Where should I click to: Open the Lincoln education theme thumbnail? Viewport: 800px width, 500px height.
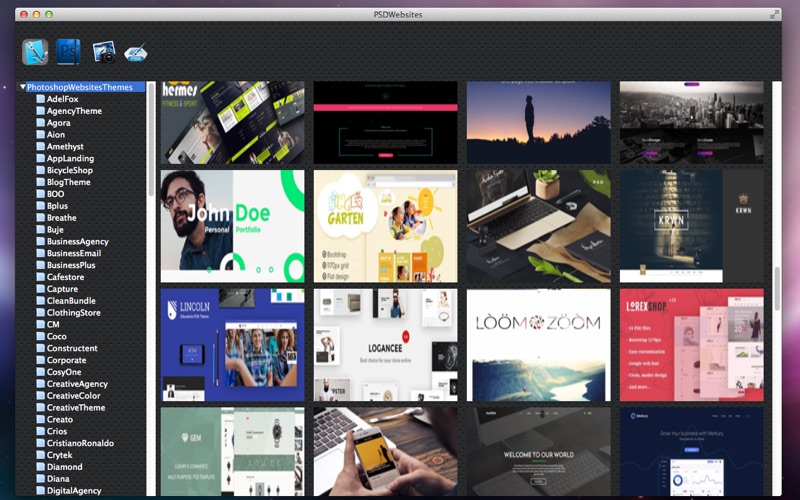pos(233,345)
